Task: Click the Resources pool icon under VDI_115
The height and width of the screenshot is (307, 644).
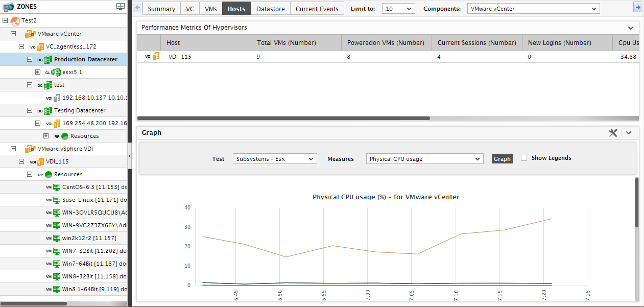Action: pyautogui.click(x=49, y=174)
